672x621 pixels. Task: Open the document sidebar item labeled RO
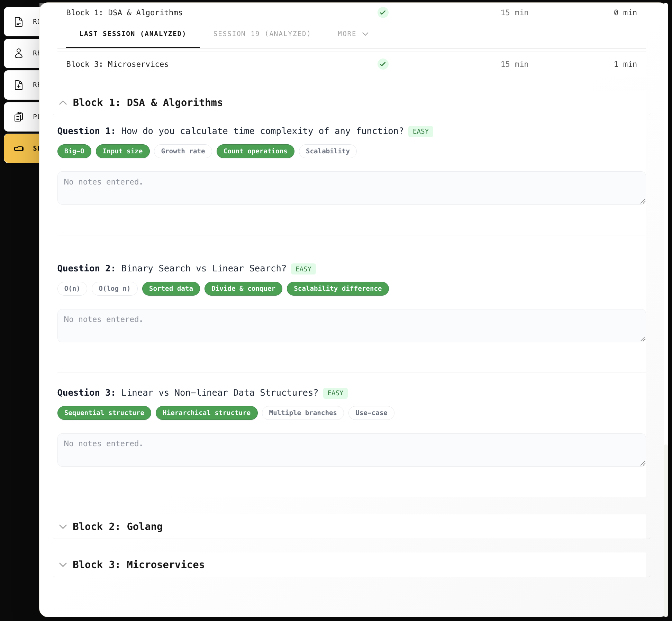[19, 21]
